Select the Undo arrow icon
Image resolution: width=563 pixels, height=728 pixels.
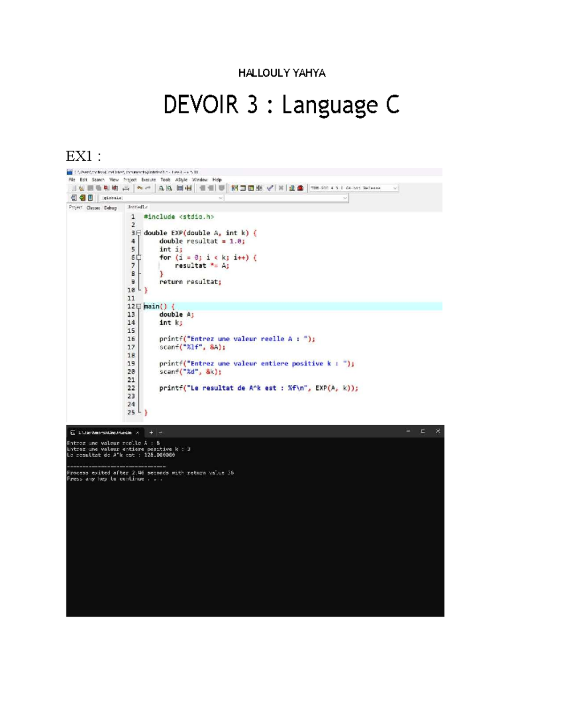tap(140, 188)
